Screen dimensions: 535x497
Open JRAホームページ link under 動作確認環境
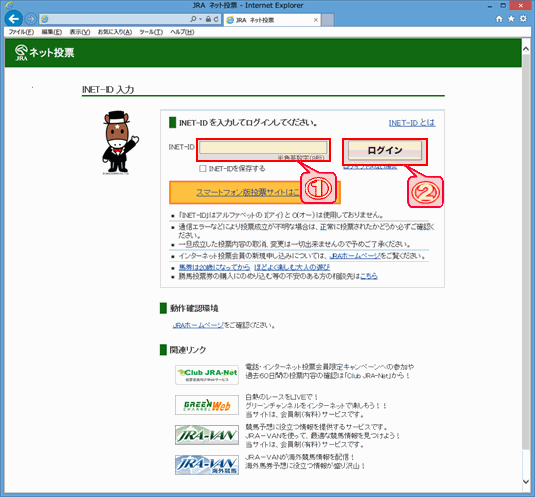click(198, 325)
